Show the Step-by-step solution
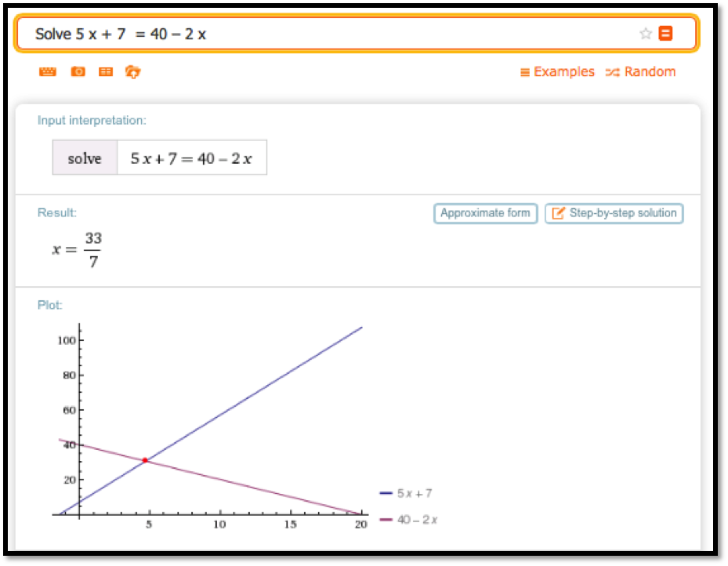 (614, 213)
